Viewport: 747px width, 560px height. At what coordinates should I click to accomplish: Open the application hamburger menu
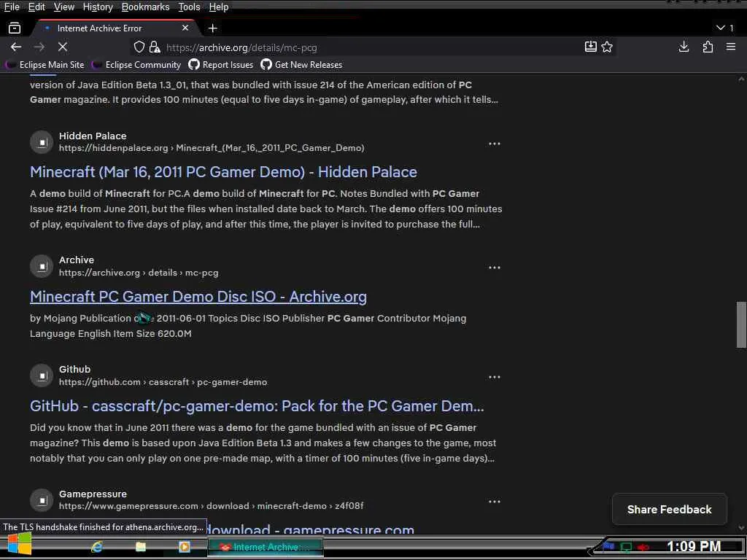click(731, 47)
